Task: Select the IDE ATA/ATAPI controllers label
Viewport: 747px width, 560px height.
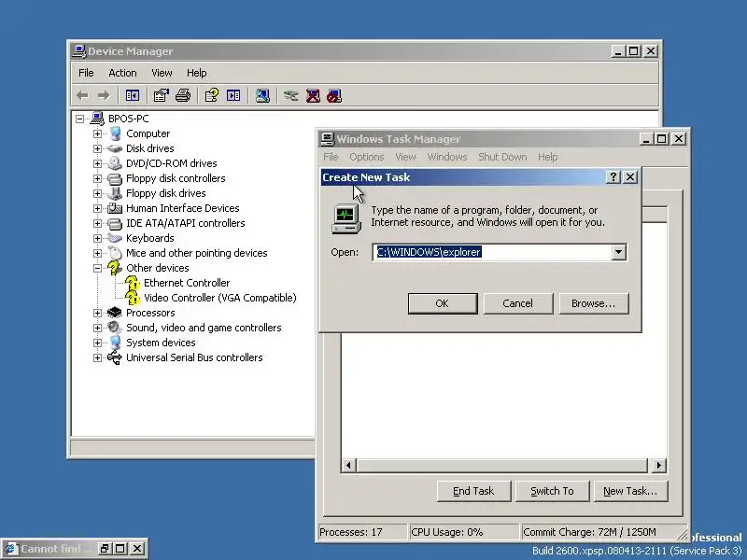Action: coord(185,223)
